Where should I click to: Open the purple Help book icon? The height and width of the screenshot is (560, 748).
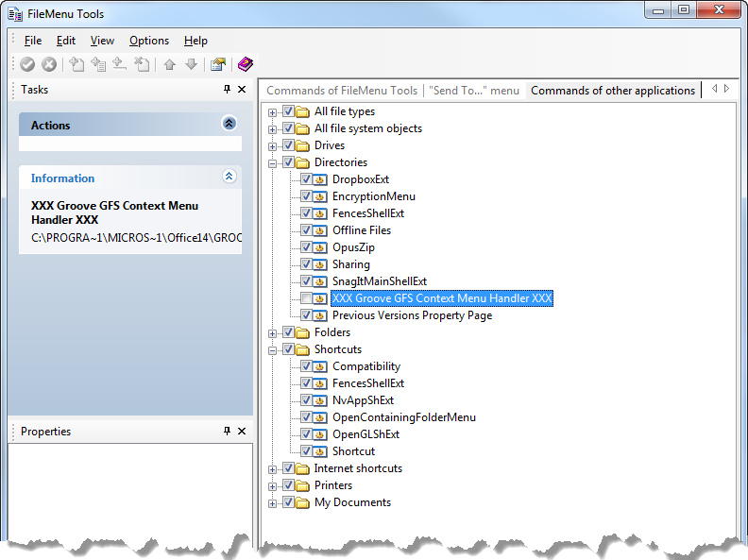[x=246, y=64]
